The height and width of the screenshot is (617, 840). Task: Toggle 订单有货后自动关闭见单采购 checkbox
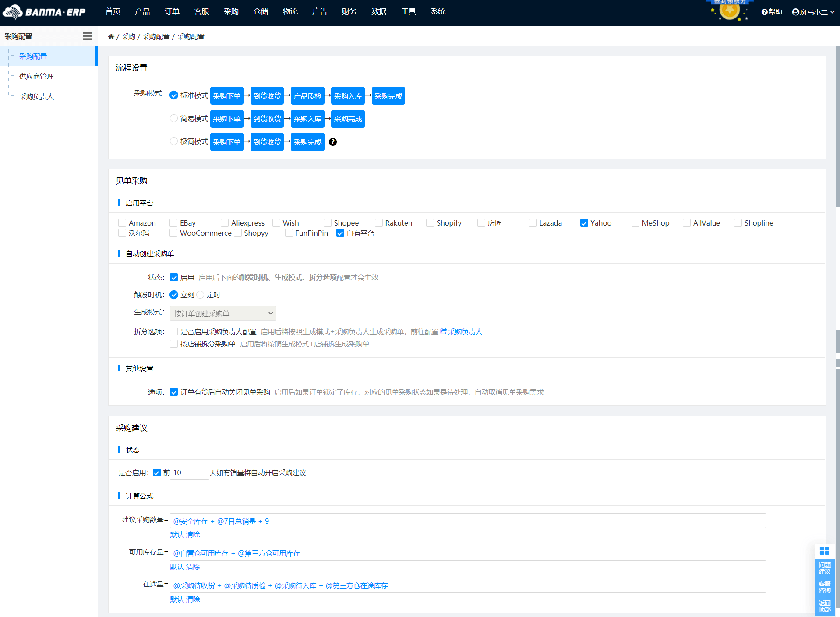point(174,392)
